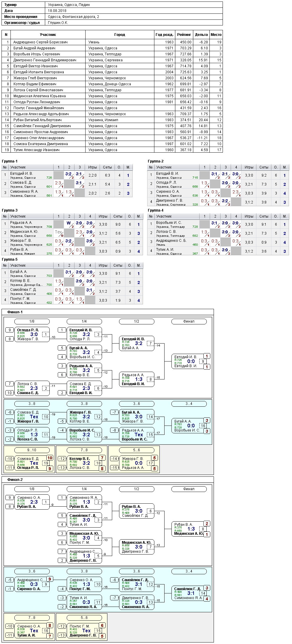Select participant 'Лотоха Сергей Вячеславович'
This screenshot has width=292, height=644.
point(38,90)
